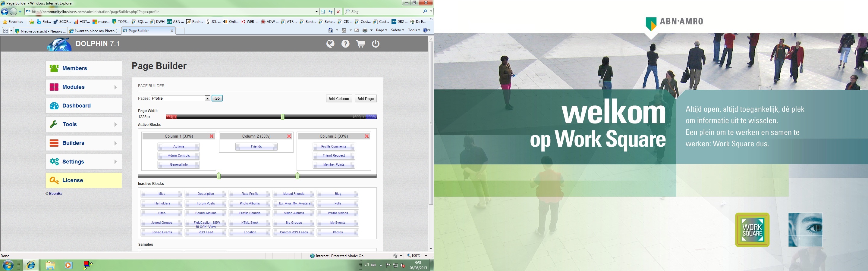Open the Windows Explorer folder taskbar icon

click(x=50, y=265)
